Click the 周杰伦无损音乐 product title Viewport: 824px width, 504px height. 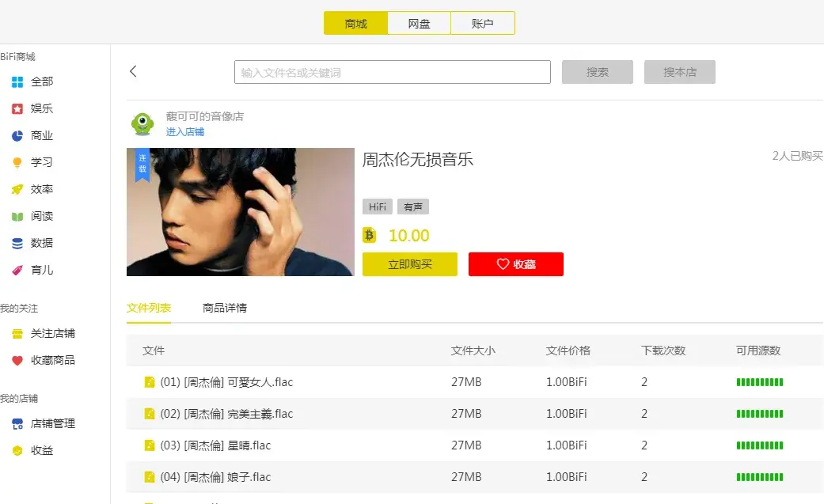click(x=418, y=159)
